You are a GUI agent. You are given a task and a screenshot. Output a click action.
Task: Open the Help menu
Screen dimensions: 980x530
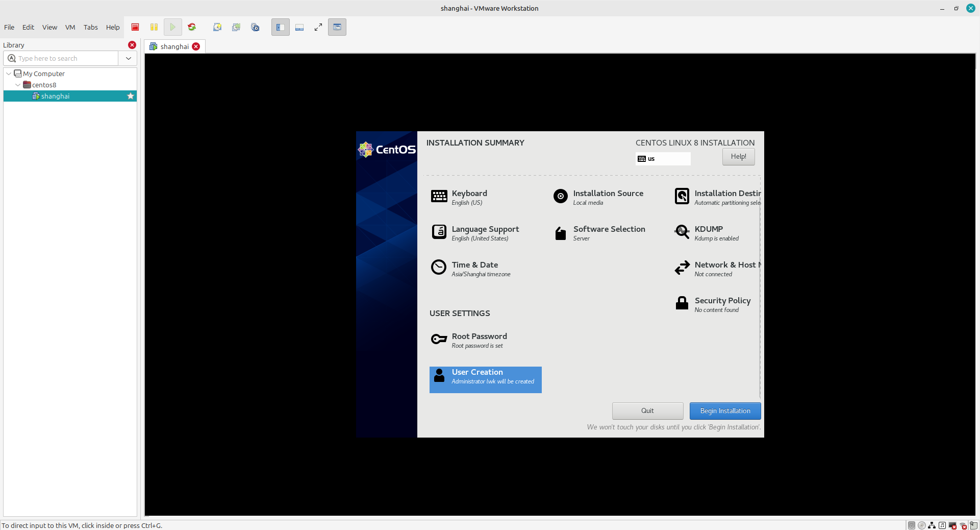pos(113,27)
